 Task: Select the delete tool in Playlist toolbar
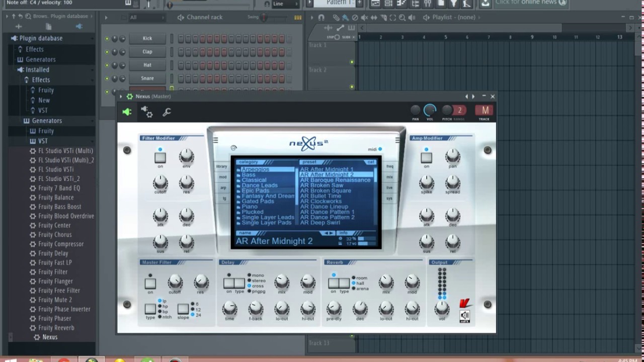click(355, 17)
